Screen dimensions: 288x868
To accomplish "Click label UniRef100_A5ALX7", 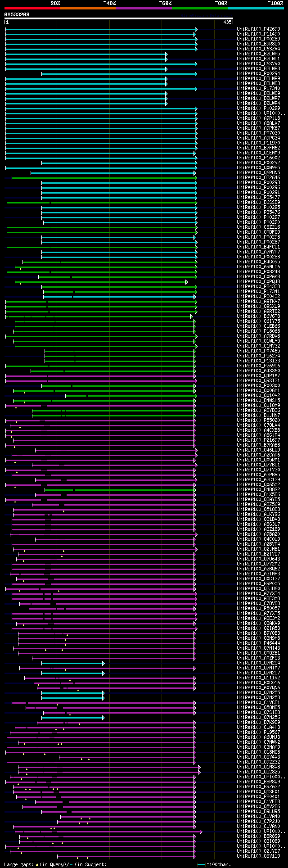I will coord(258,123).
